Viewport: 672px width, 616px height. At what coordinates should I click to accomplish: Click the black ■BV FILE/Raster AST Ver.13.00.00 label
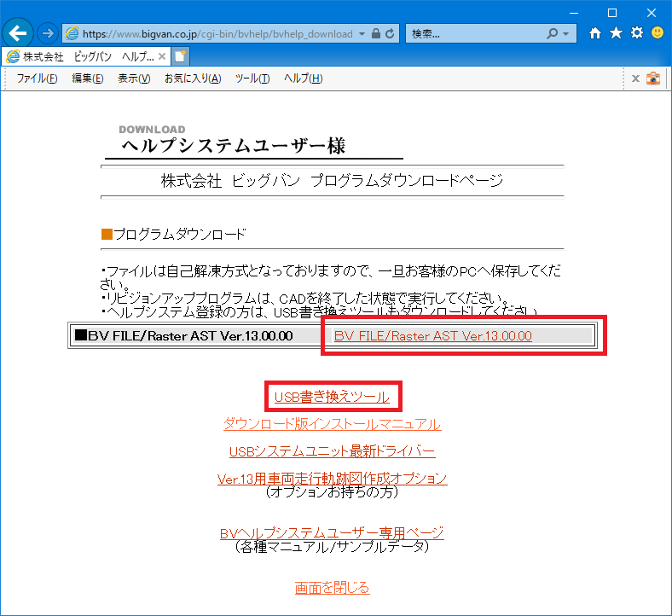coord(184,335)
